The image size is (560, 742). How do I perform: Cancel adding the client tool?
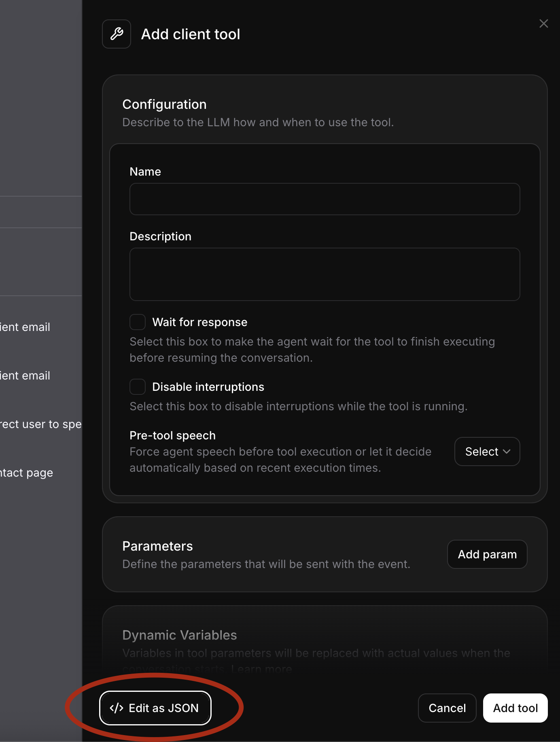click(447, 708)
